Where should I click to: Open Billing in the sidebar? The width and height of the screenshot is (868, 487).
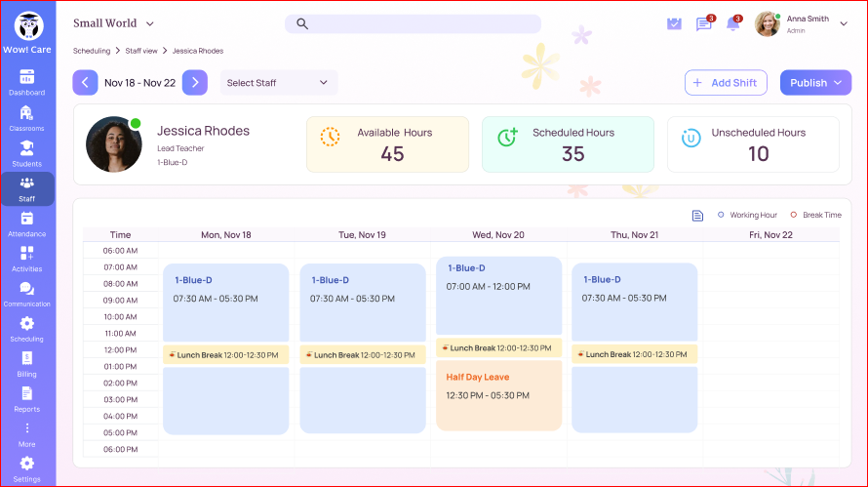click(x=27, y=364)
